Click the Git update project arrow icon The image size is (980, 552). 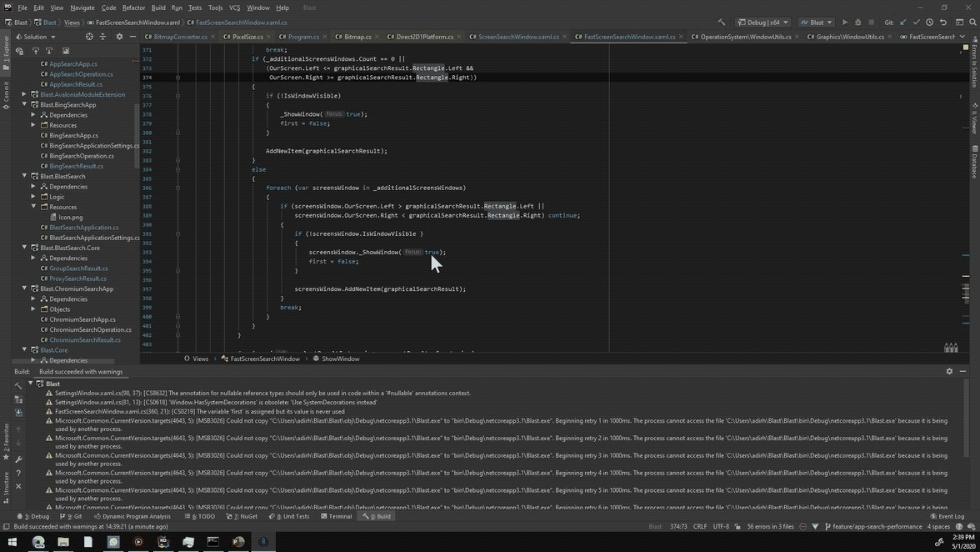coord(903,23)
